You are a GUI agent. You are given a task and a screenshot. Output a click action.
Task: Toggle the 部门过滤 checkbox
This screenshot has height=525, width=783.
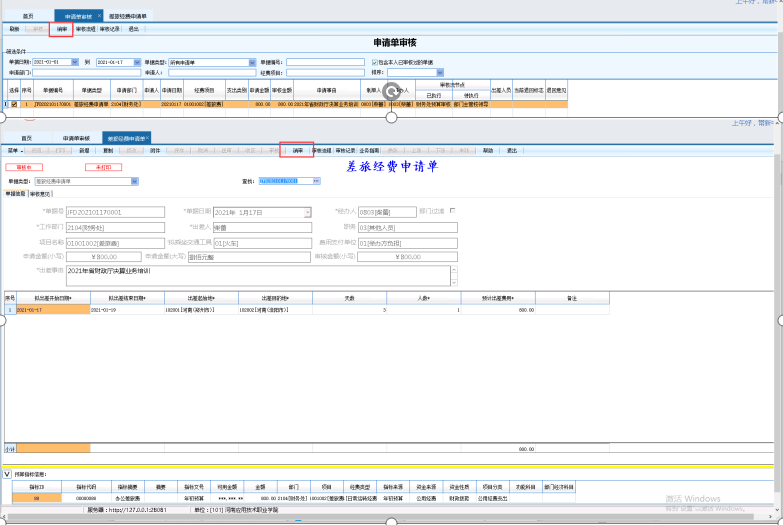click(x=452, y=211)
